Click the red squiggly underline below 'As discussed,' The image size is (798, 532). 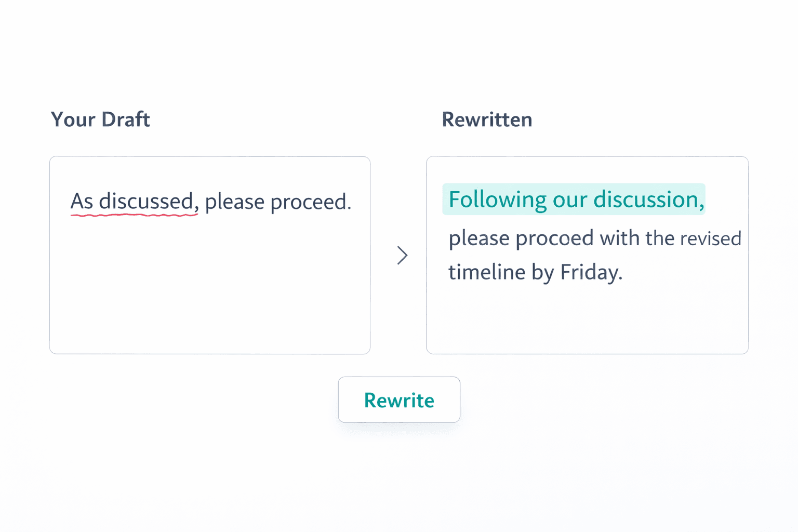coord(134,214)
